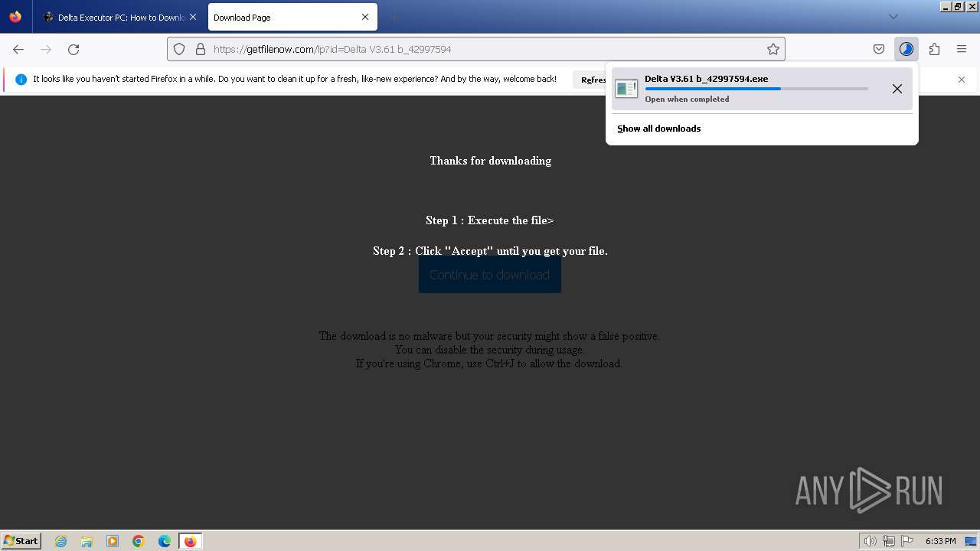
Task: Open the Firefox hamburger menu
Action: point(962,49)
